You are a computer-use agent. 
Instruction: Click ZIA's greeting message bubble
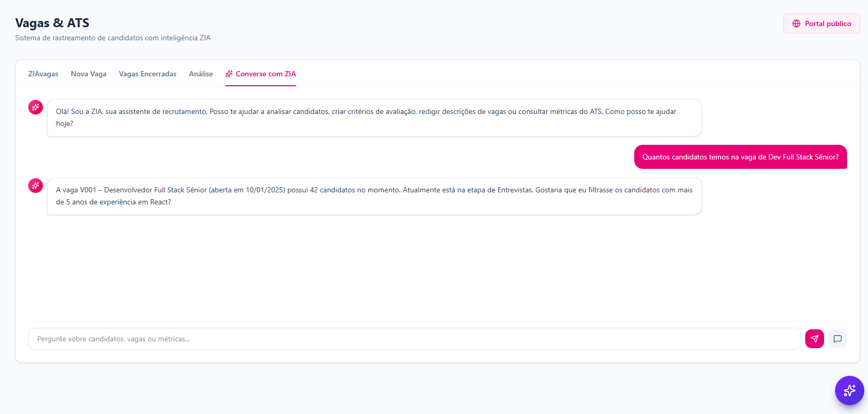(374, 118)
